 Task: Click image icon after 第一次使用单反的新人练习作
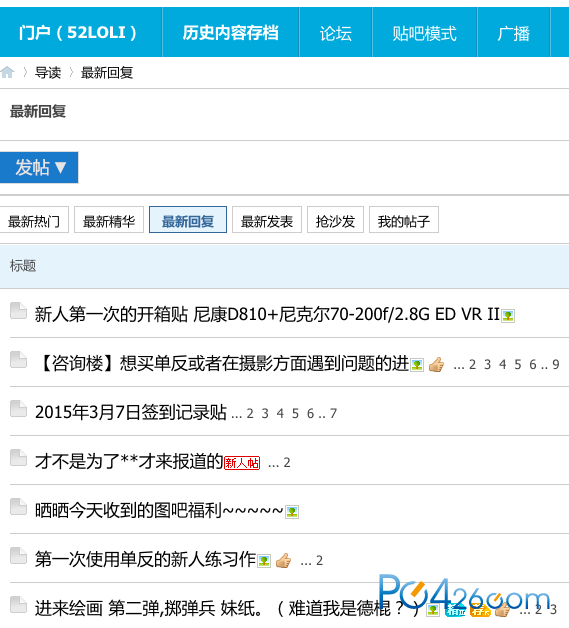(x=264, y=560)
